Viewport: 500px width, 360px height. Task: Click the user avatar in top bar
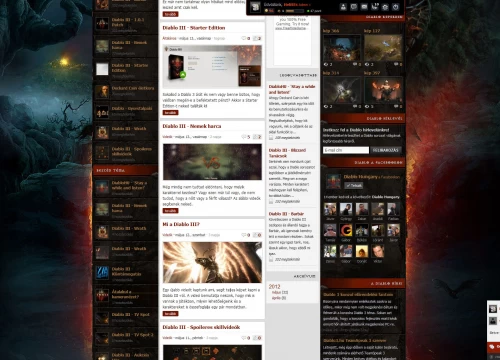(256, 7)
